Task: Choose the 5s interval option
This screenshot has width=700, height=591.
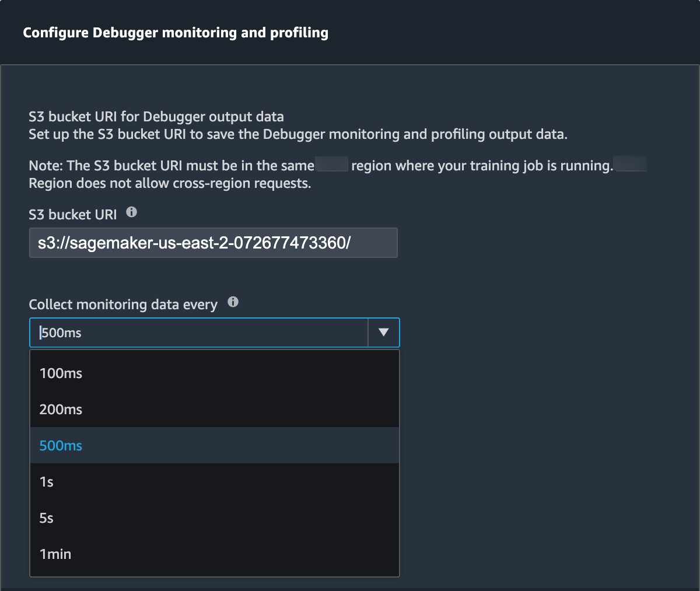Action: pyautogui.click(x=47, y=518)
